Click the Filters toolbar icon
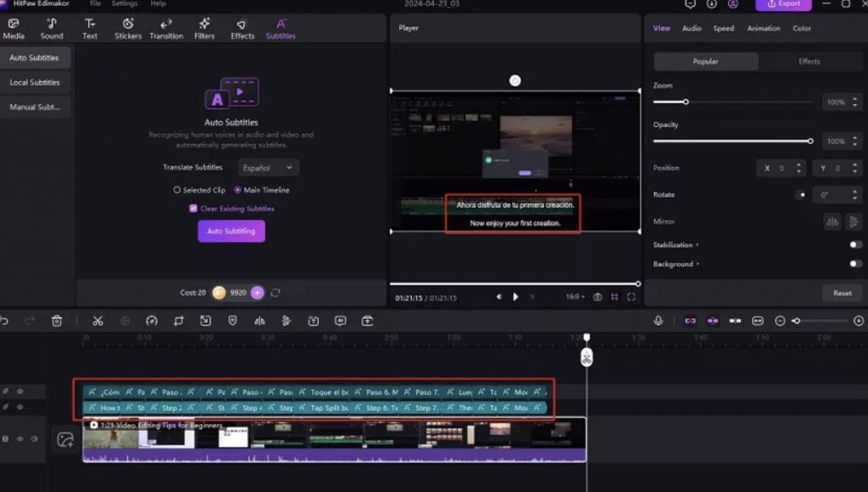The height and width of the screenshot is (492, 868). 204,28
